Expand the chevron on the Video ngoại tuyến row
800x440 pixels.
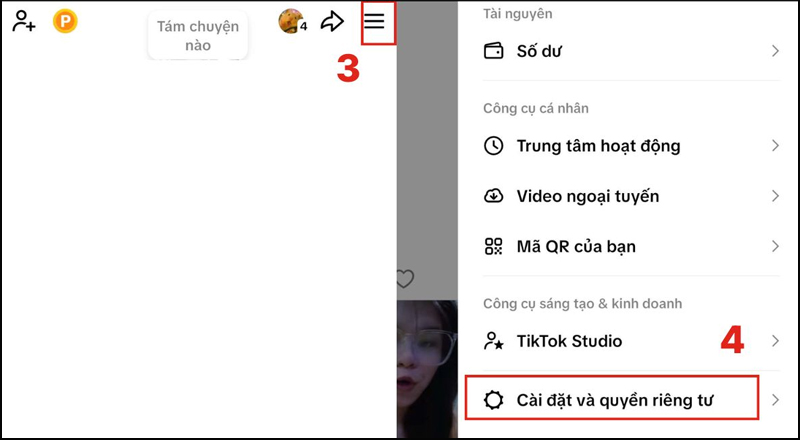click(776, 196)
